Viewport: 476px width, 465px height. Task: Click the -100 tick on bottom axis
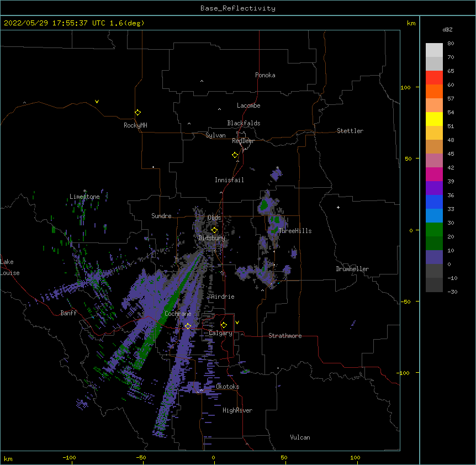pos(70,457)
